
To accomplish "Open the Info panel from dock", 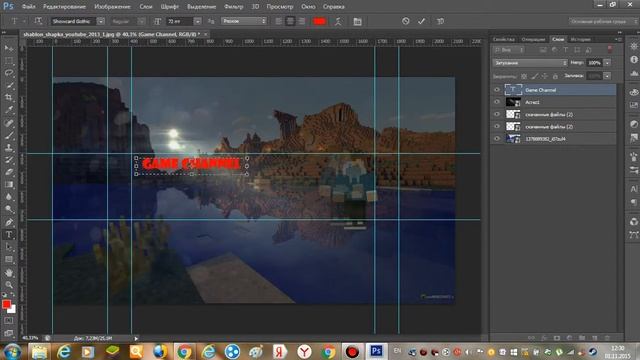I will point(633,60).
